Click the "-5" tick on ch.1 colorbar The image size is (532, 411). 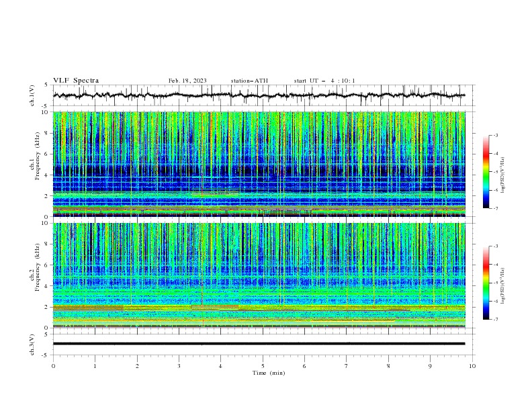[496, 172]
